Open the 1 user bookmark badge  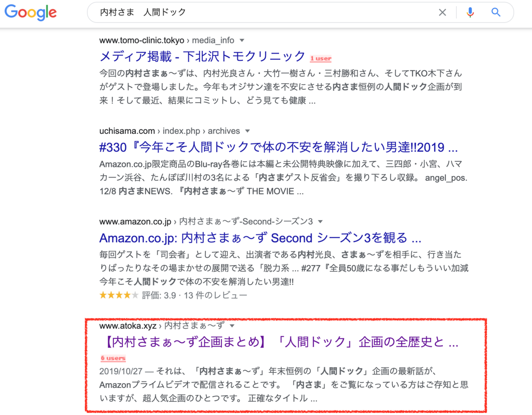321,58
